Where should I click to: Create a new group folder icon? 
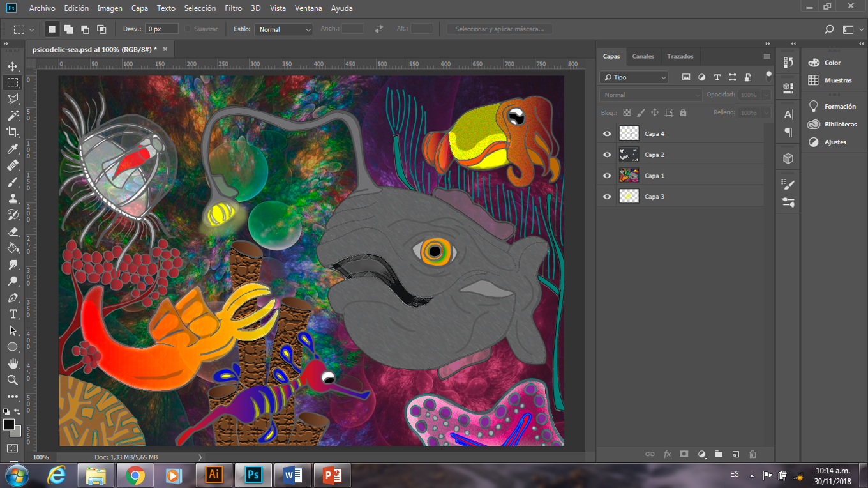click(719, 454)
